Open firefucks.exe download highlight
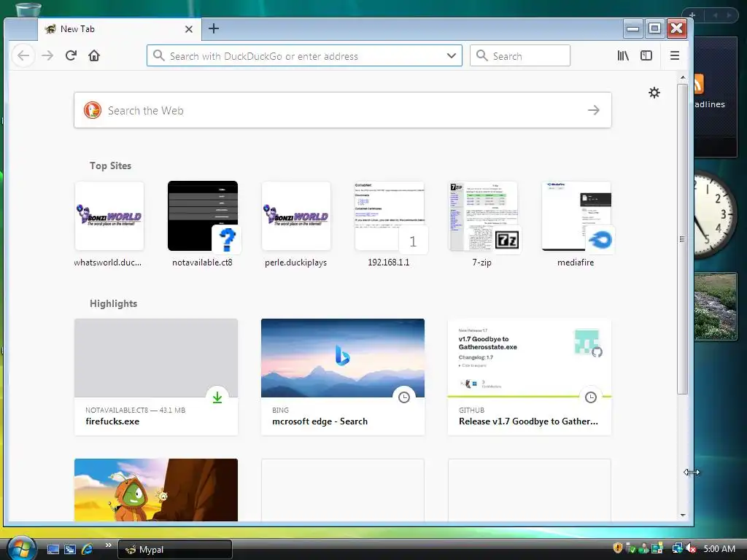747x560 pixels. (x=156, y=377)
